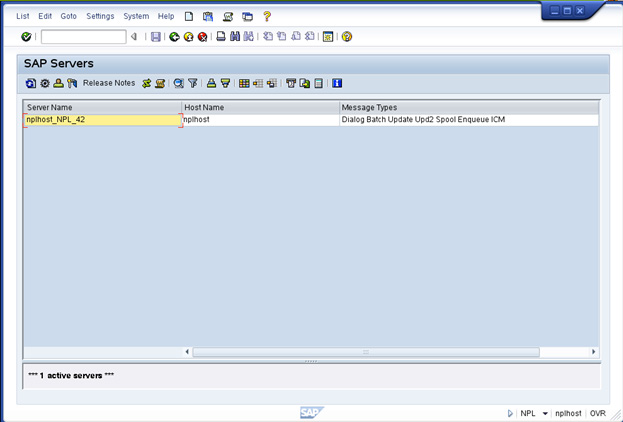Expand the status bar triangle
The height and width of the screenshot is (422, 623).
(510, 412)
